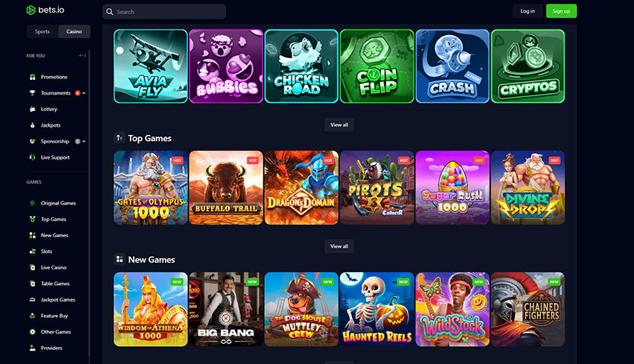Expand the Tournaments submenu chevron
634x364 pixels.
pyautogui.click(x=84, y=93)
